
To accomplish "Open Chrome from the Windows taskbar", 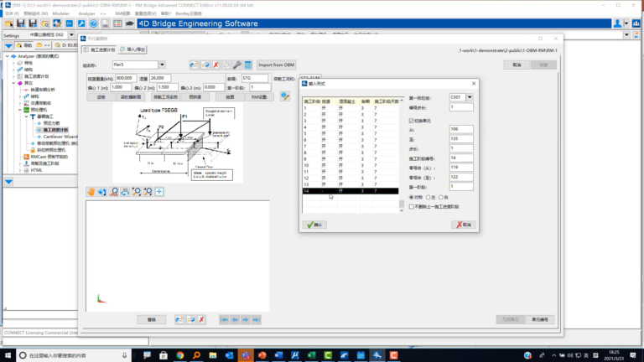I will (180, 355).
